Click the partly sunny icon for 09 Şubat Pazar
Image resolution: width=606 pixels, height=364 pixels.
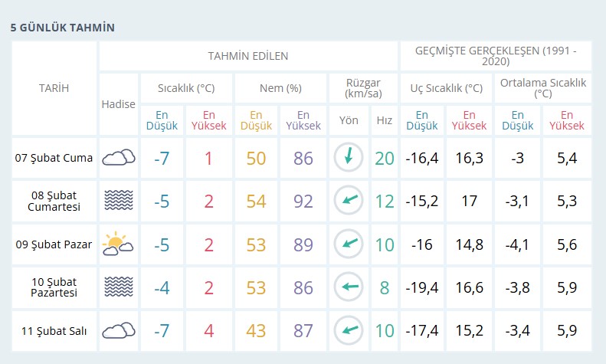(118, 244)
